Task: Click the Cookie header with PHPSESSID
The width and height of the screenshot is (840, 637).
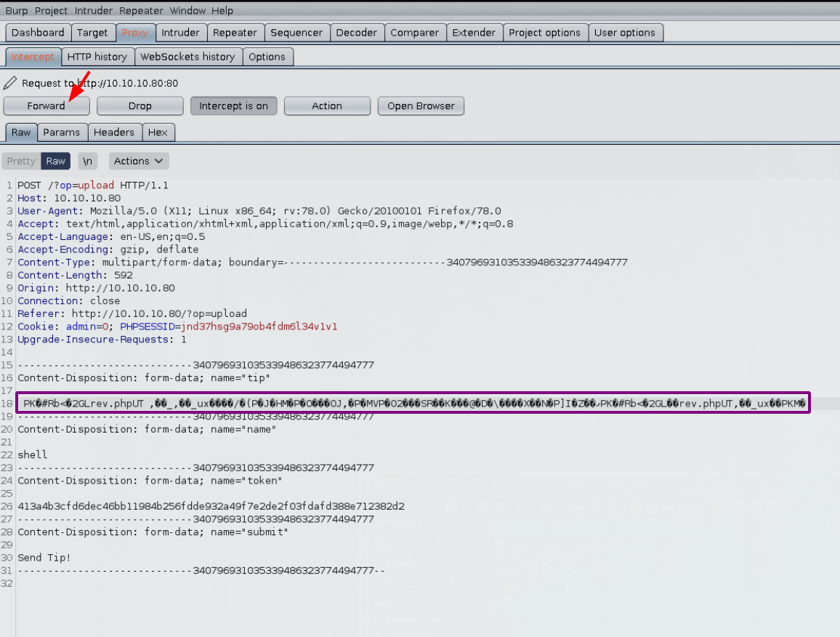Action: coord(177,327)
